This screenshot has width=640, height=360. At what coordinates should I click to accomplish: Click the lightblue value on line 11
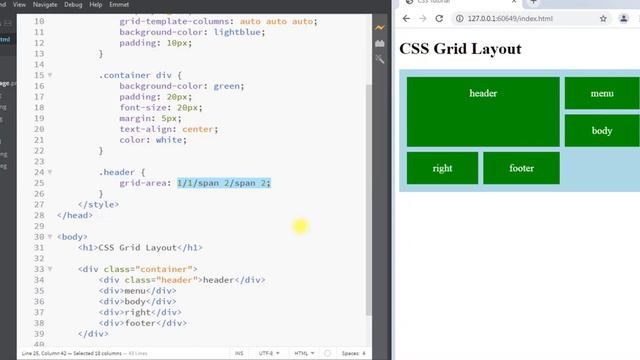tap(237, 32)
